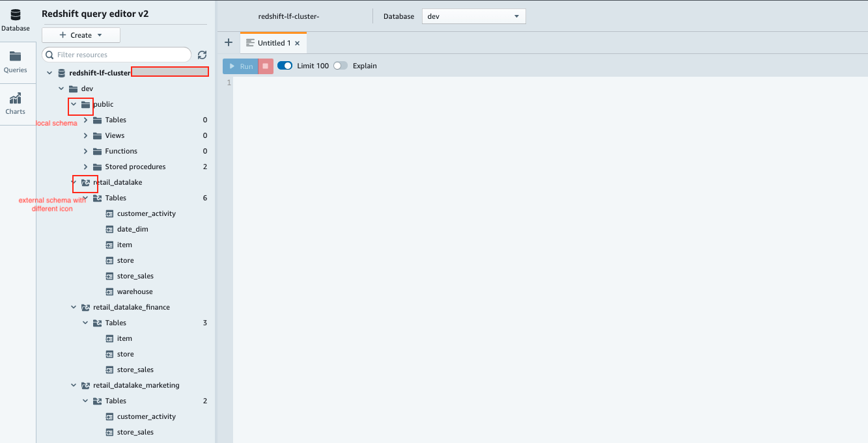Viewport: 868px width, 443px height.
Task: Collapse the redshift-lf-cluster node
Action: pyautogui.click(x=49, y=73)
